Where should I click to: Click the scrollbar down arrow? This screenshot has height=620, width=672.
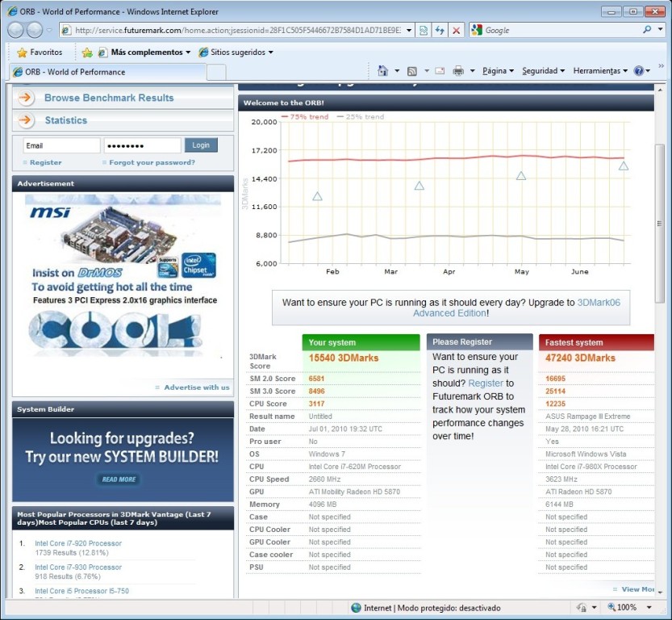coord(660,593)
